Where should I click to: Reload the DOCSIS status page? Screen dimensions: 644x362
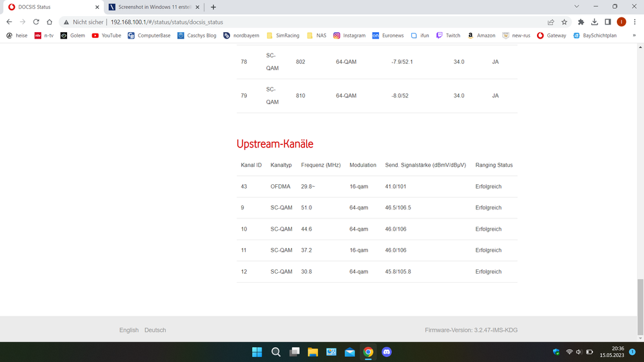pyautogui.click(x=36, y=22)
